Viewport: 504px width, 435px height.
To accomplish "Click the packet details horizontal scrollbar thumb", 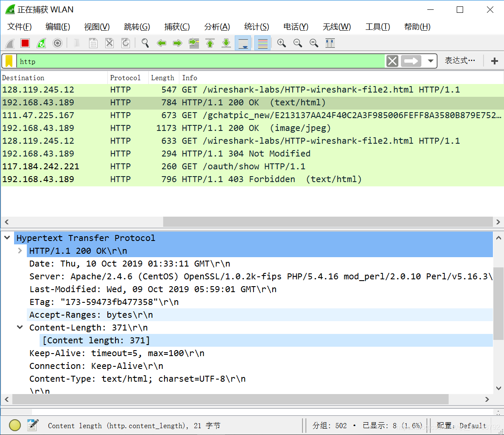I will (230, 399).
